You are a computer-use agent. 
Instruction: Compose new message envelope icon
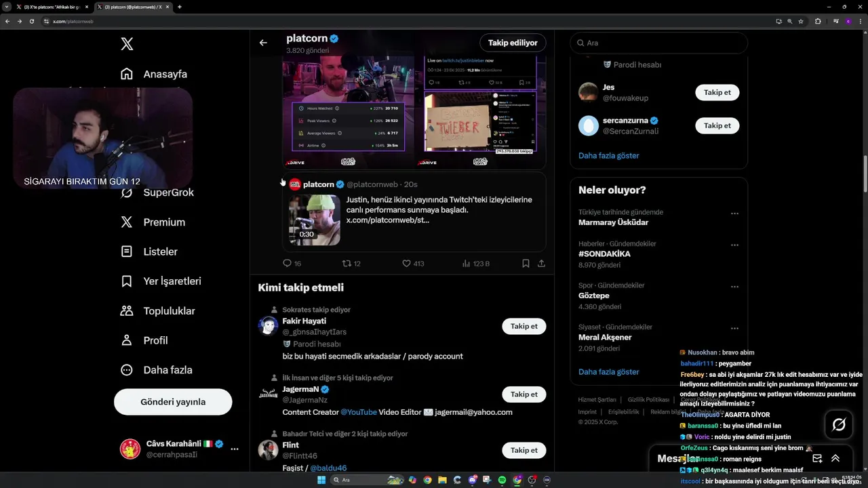(817, 459)
